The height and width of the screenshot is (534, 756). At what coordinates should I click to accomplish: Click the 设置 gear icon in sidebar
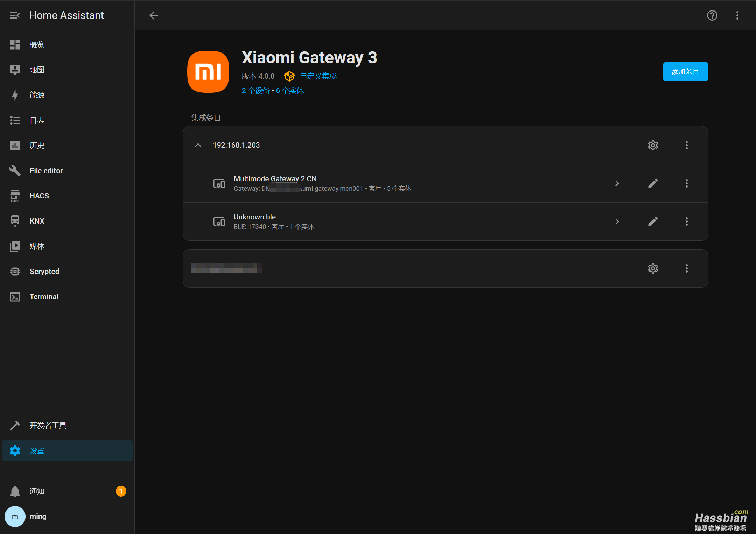click(x=15, y=451)
